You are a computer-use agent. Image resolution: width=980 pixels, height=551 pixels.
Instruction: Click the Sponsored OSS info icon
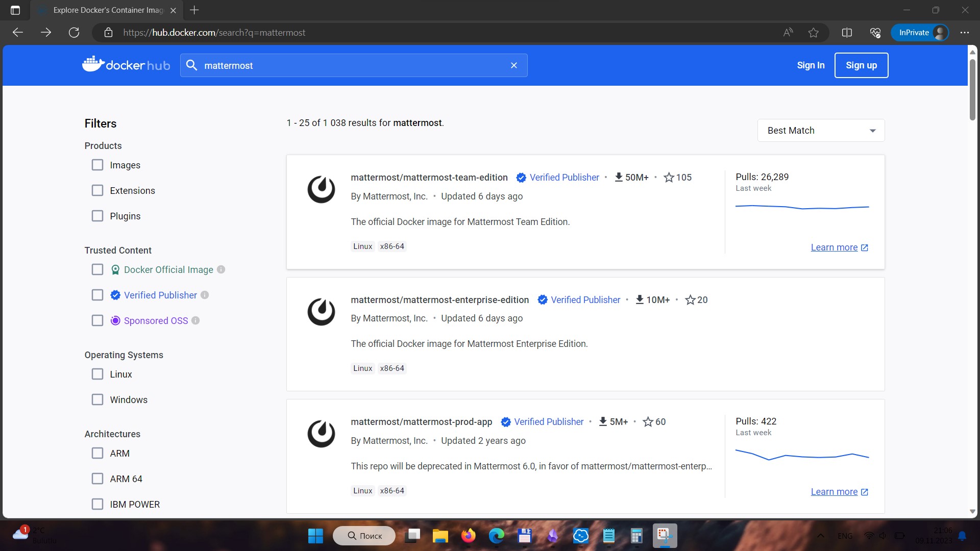click(195, 320)
